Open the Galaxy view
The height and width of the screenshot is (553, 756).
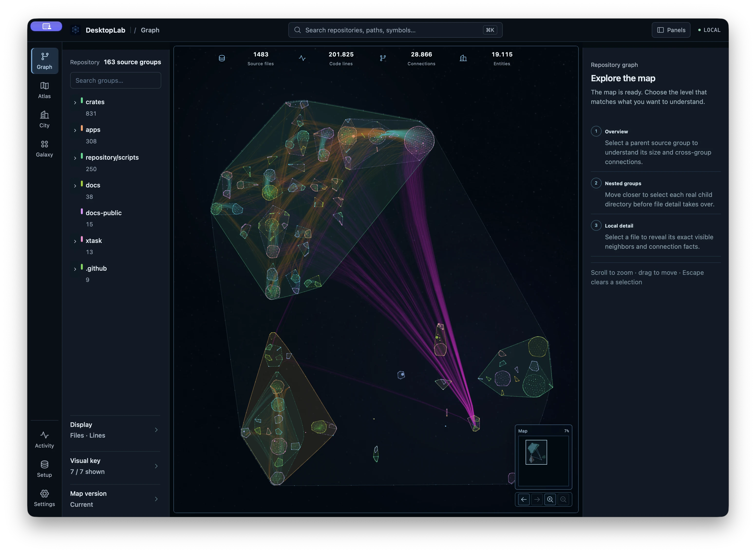click(x=45, y=149)
